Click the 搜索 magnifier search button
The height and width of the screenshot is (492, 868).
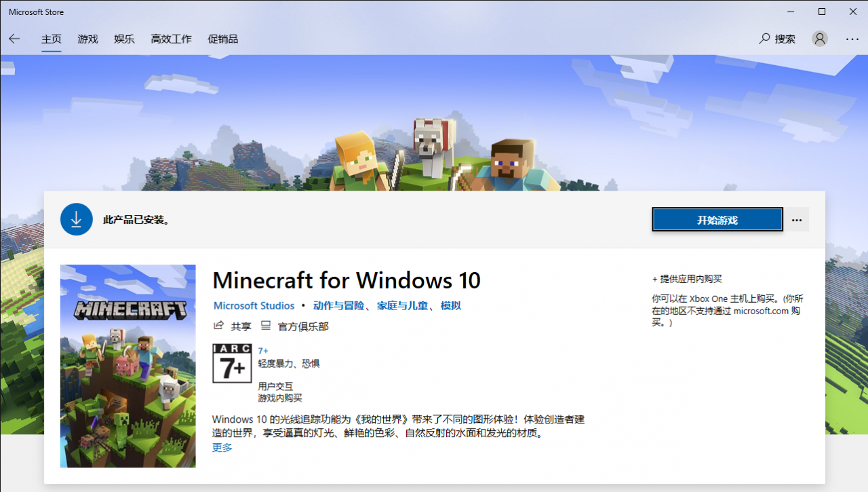(777, 39)
